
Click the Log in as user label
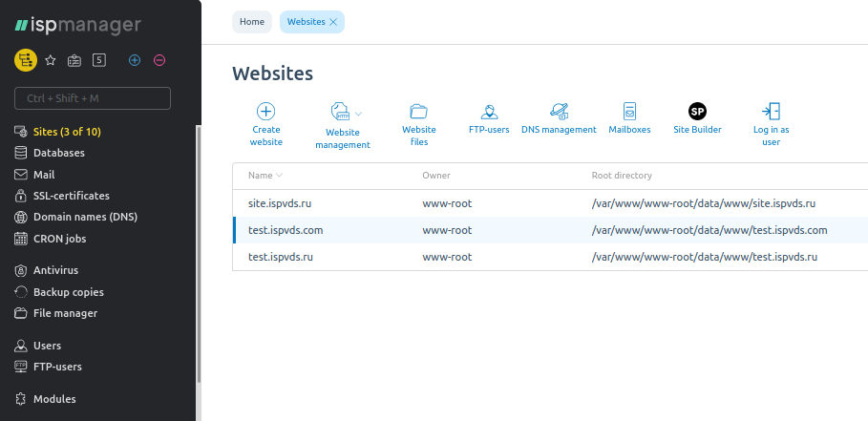(772, 136)
